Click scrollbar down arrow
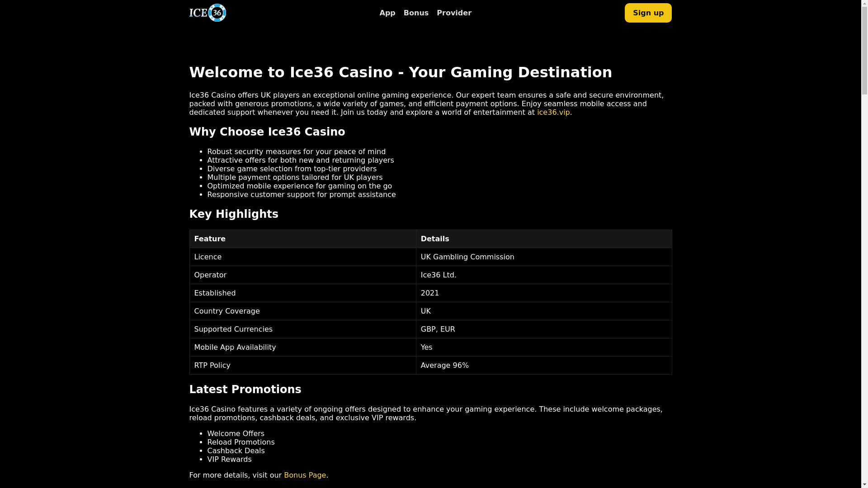This screenshot has height=488, width=868. (864, 484)
